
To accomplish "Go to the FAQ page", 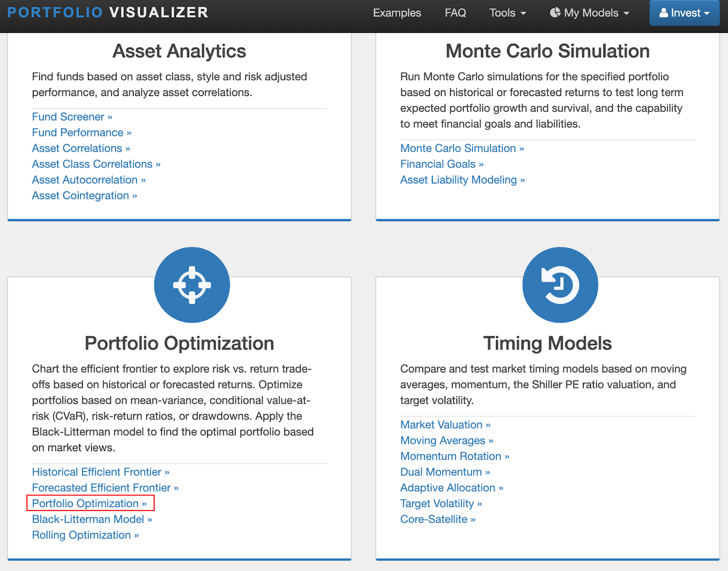I will [455, 13].
